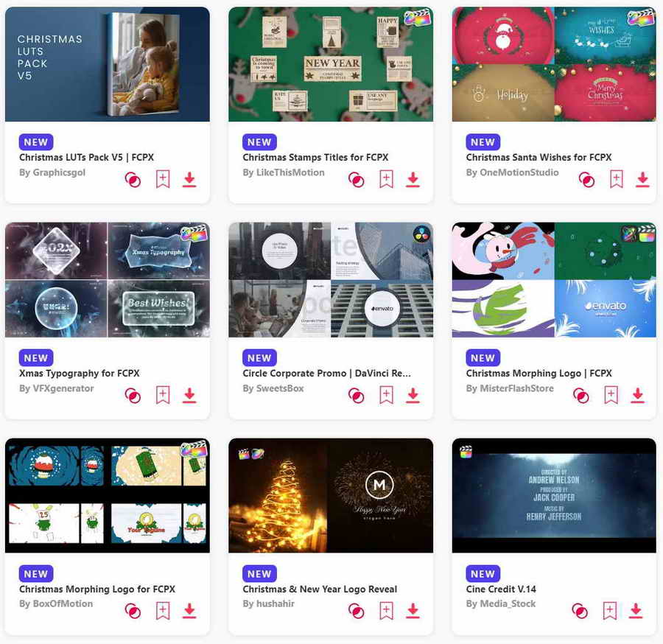This screenshot has width=663, height=644.
Task: Click similar-items icon for Cine Credit V.14
Action: point(580,611)
